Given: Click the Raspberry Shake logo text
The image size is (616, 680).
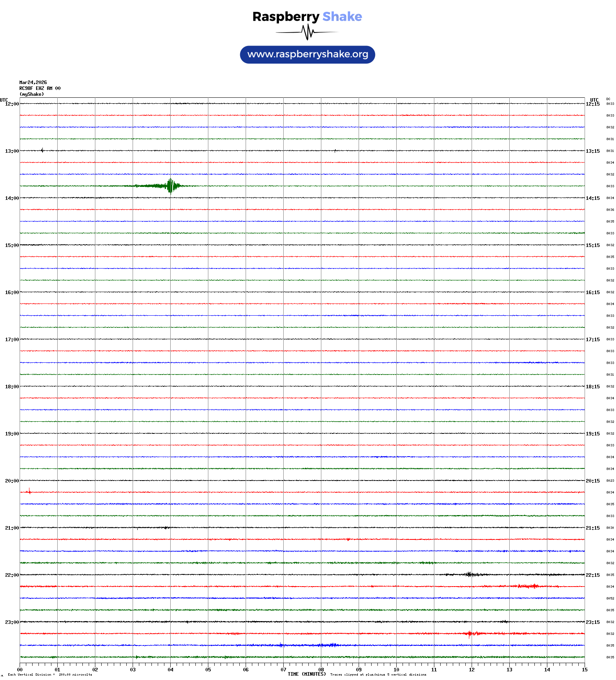Looking at the screenshot, I should (x=307, y=16).
